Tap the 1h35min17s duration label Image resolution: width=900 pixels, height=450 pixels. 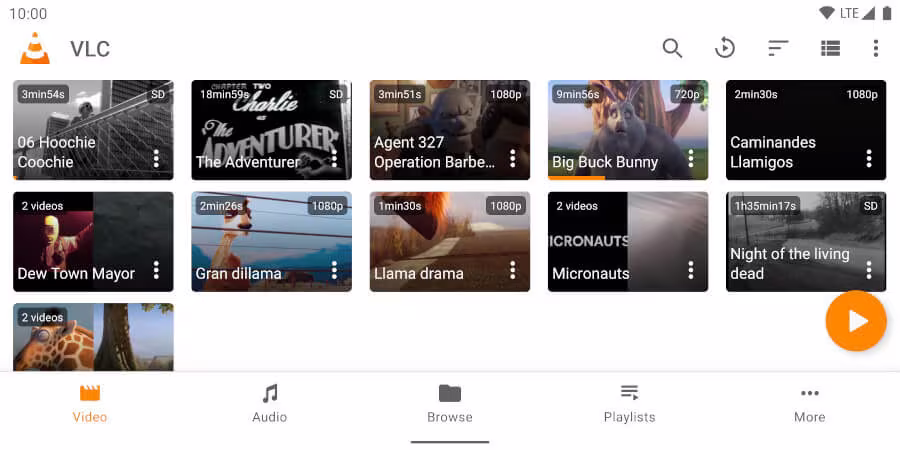(x=765, y=205)
